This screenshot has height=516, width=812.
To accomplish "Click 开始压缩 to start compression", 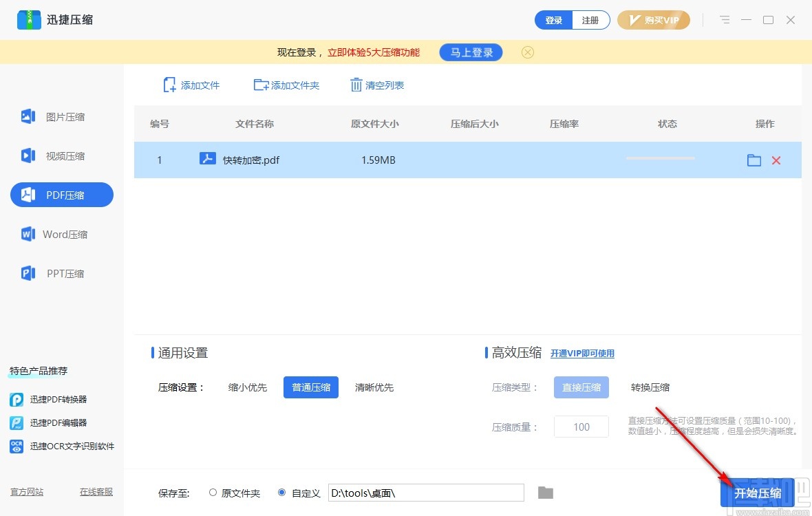I will click(757, 493).
